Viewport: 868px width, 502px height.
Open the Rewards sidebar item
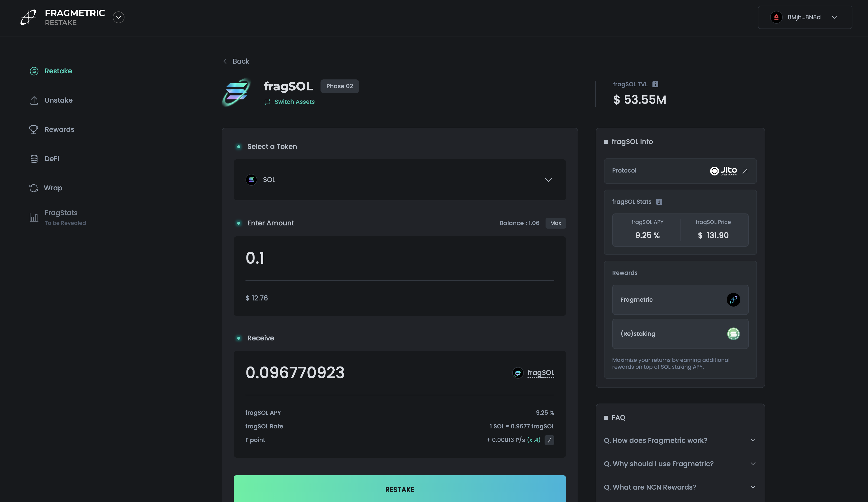pos(59,130)
